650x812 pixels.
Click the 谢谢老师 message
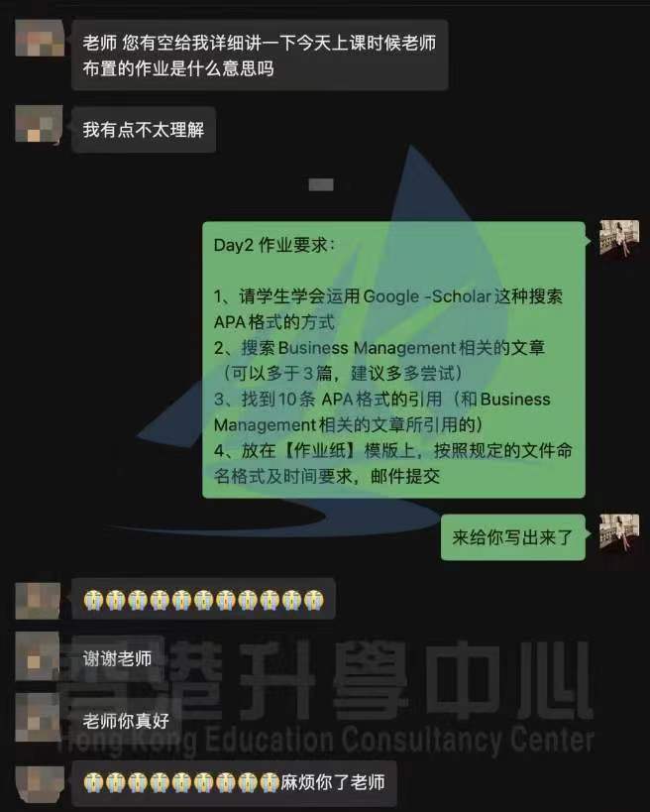[118, 658]
